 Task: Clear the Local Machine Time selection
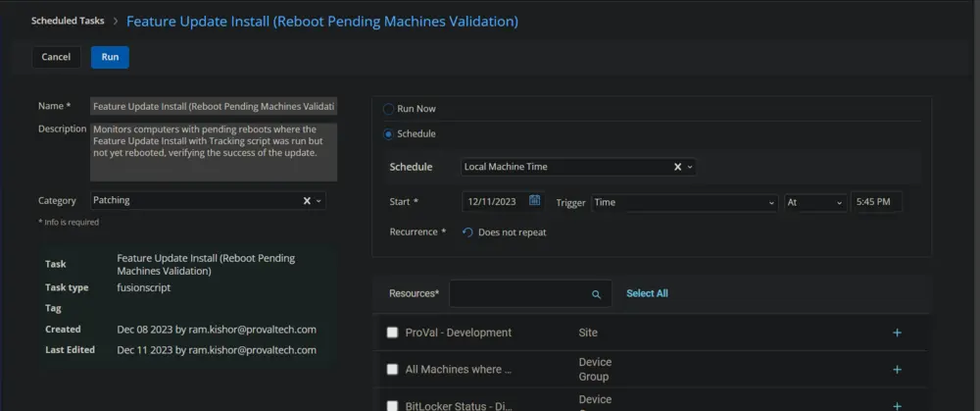(x=677, y=167)
